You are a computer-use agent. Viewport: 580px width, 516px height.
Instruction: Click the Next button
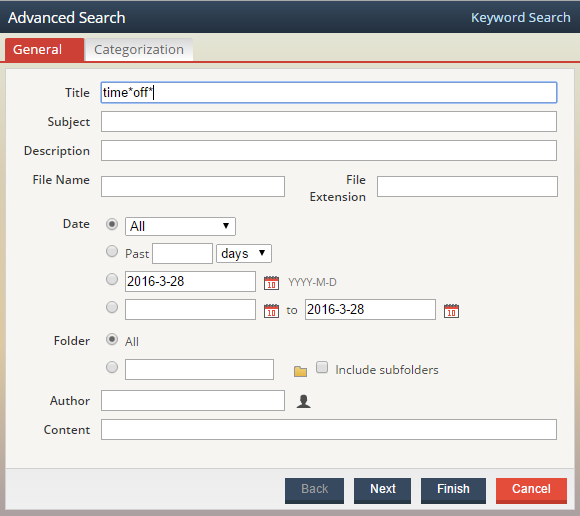point(382,490)
